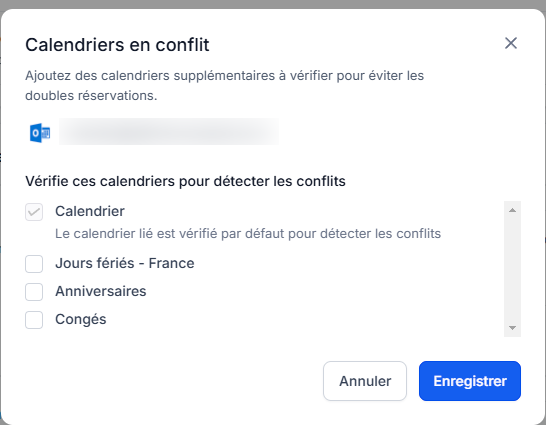Image resolution: width=546 pixels, height=425 pixels.
Task: Click the calendar list scroll down arrow
Action: (x=512, y=328)
